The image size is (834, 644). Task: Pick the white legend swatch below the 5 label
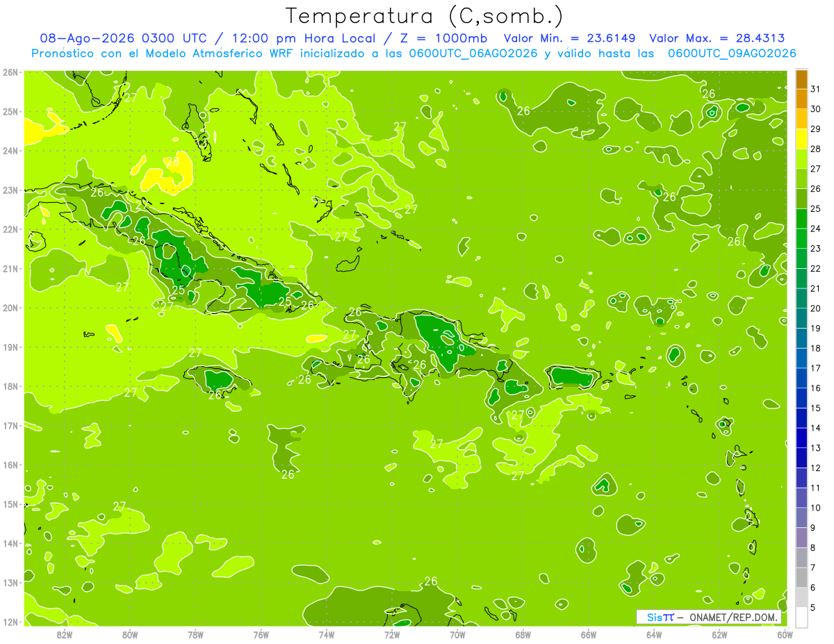(x=801, y=617)
